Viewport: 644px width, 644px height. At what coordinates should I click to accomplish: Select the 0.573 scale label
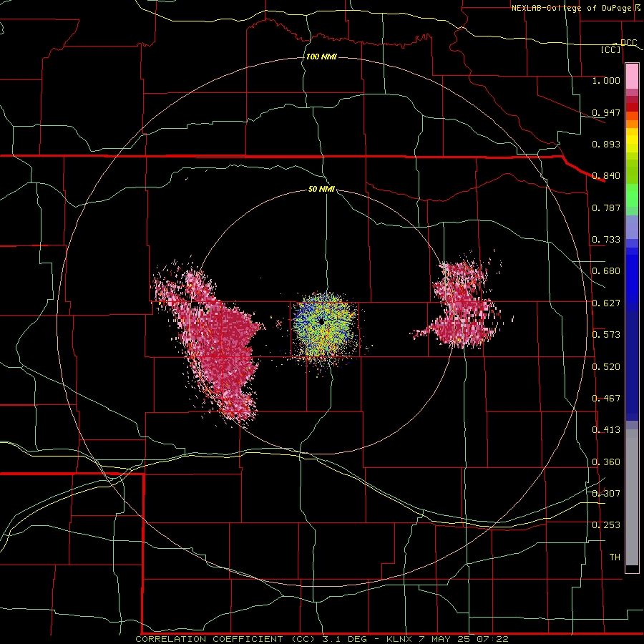[x=606, y=335]
